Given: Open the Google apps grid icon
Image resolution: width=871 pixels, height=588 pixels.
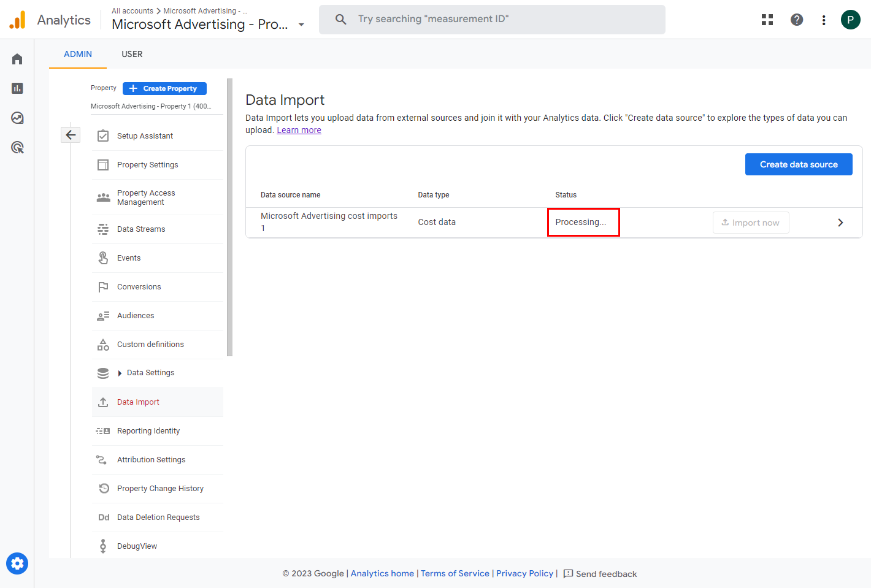Looking at the screenshot, I should [767, 20].
